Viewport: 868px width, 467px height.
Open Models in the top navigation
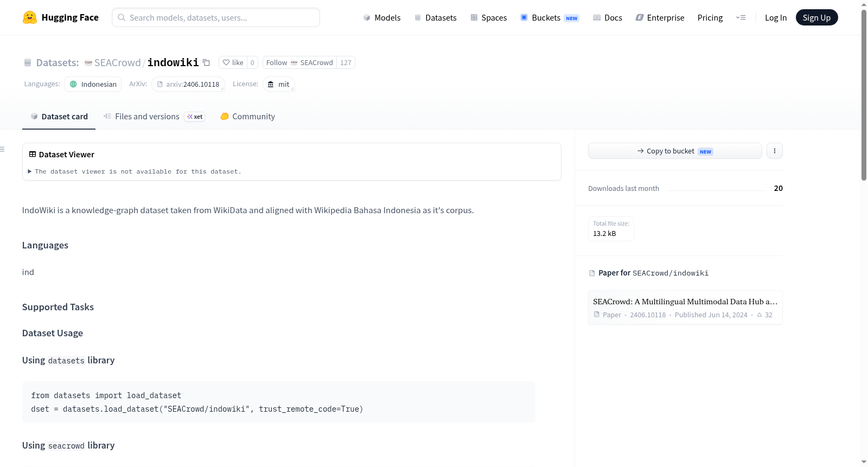[382, 17]
